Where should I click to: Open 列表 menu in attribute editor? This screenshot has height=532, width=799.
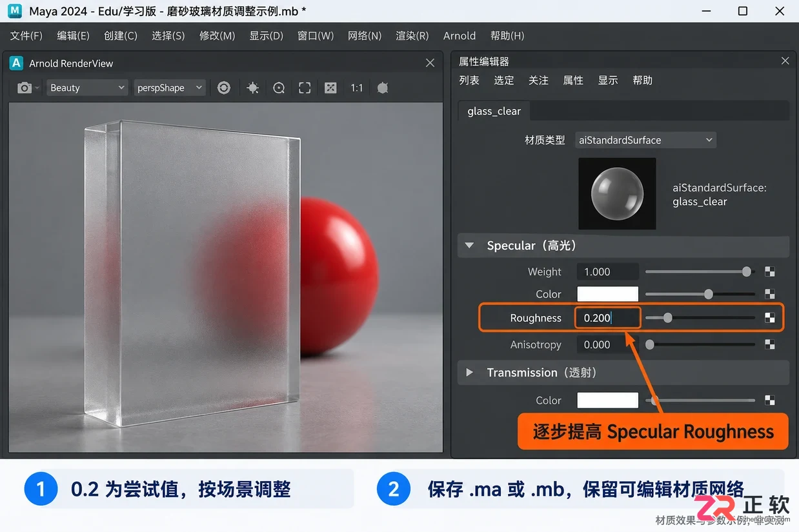click(x=469, y=80)
